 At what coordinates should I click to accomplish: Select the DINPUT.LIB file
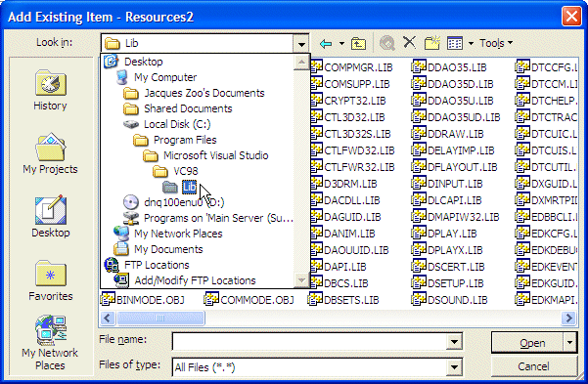[x=446, y=184]
